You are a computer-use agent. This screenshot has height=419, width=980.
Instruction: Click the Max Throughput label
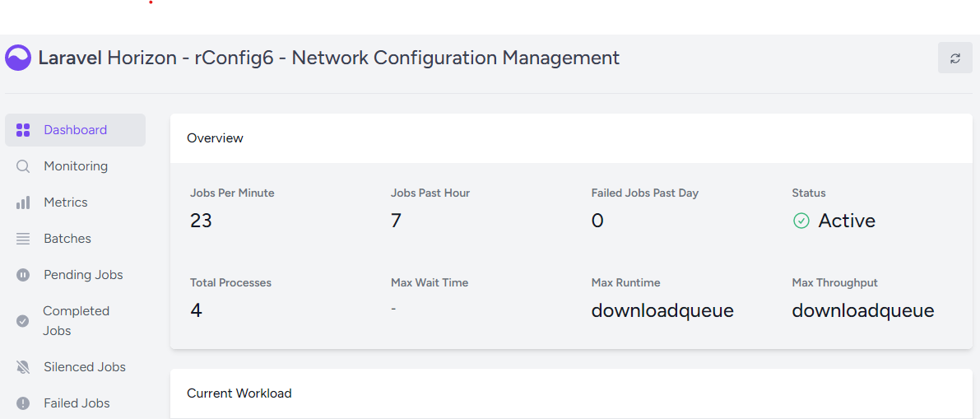[x=835, y=282]
